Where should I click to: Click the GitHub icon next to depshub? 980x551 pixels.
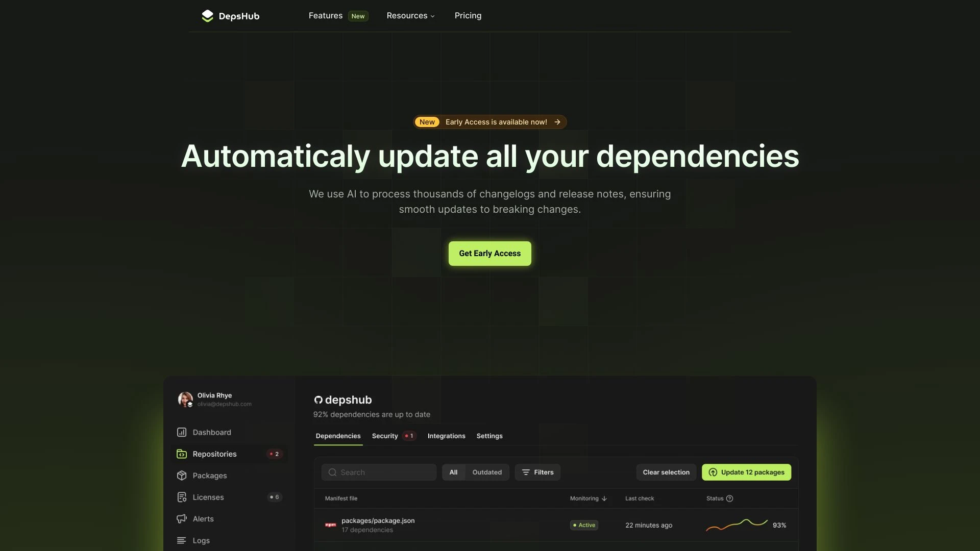click(317, 400)
